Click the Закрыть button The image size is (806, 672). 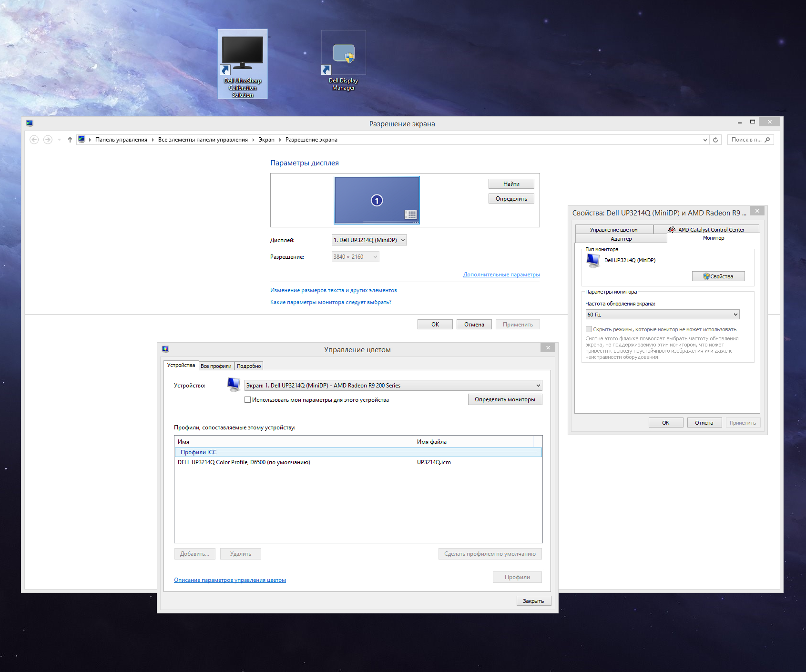pos(533,601)
